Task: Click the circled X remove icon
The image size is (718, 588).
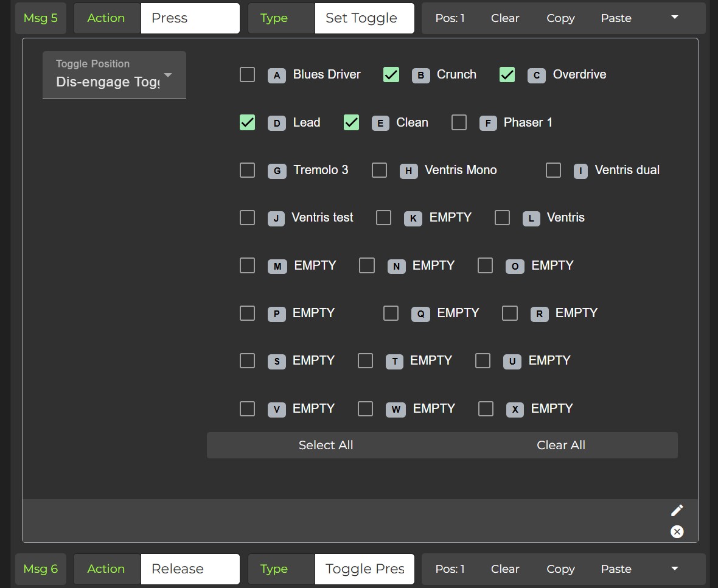Action: click(677, 531)
